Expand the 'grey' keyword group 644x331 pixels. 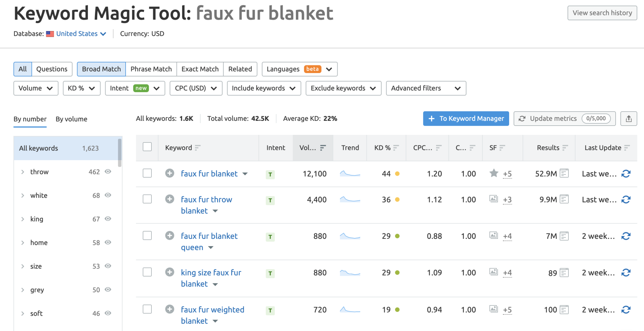pos(23,290)
